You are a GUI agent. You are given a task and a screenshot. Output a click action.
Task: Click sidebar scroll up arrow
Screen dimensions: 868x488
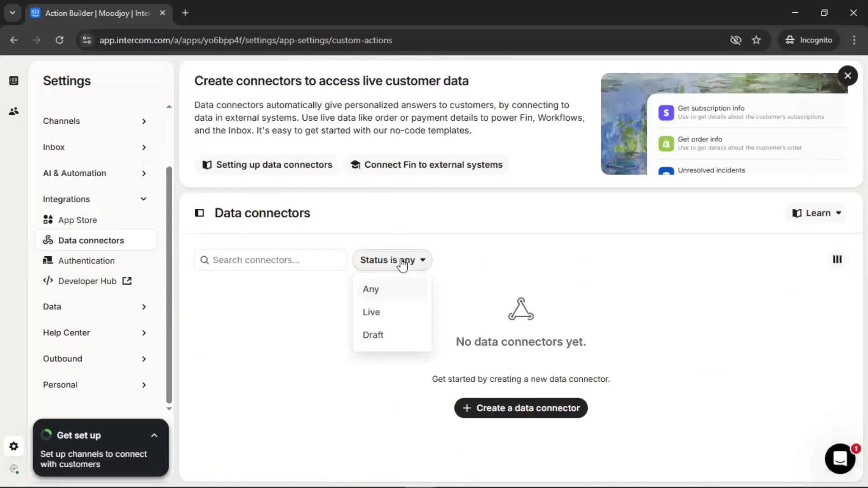click(169, 107)
